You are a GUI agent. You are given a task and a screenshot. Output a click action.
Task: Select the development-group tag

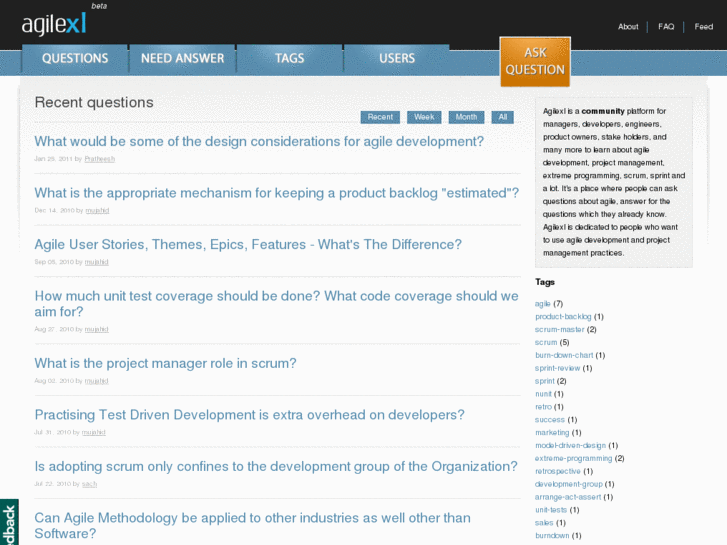click(x=569, y=484)
